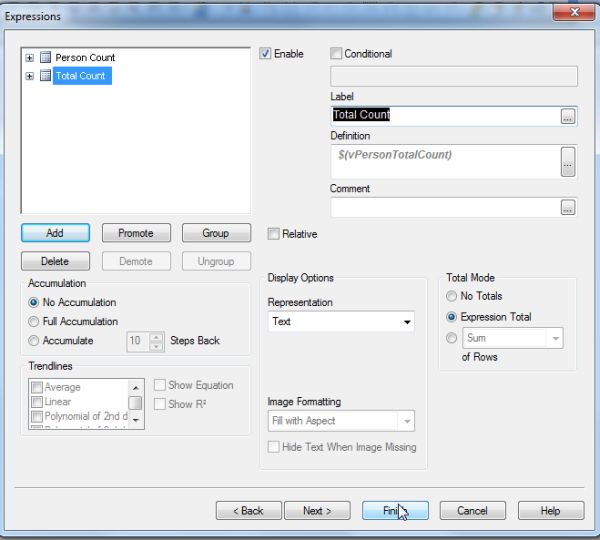Image resolution: width=600 pixels, height=540 pixels.
Task: Select the Total Count expression
Action: click(x=82, y=76)
